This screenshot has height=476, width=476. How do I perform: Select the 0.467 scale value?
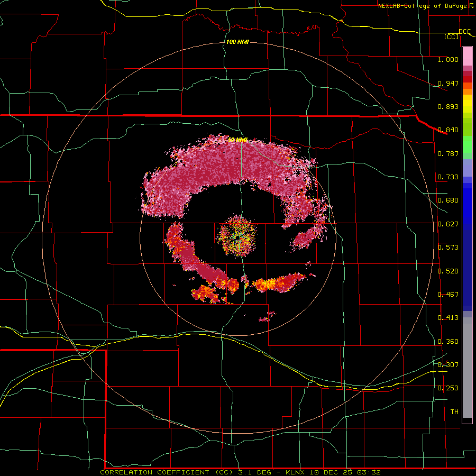(x=448, y=295)
